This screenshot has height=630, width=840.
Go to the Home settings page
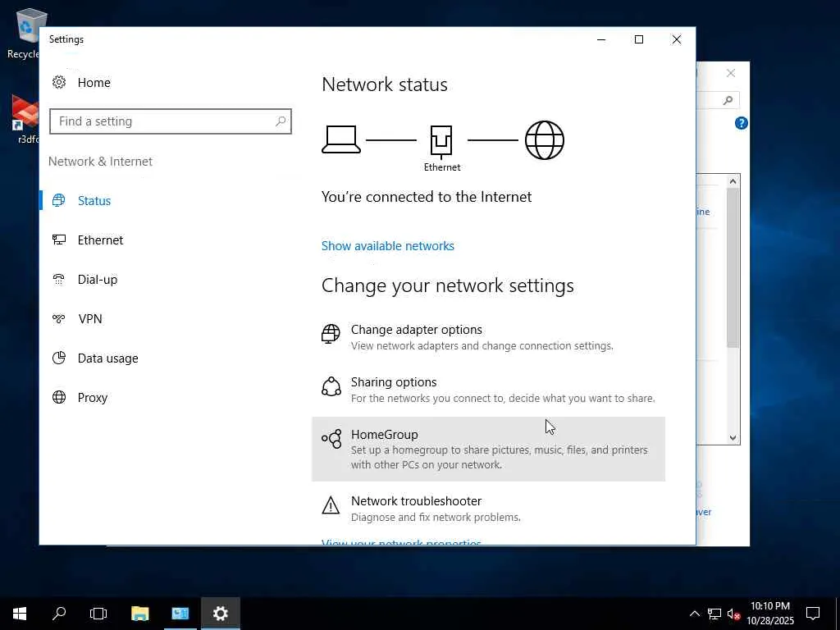94,83
